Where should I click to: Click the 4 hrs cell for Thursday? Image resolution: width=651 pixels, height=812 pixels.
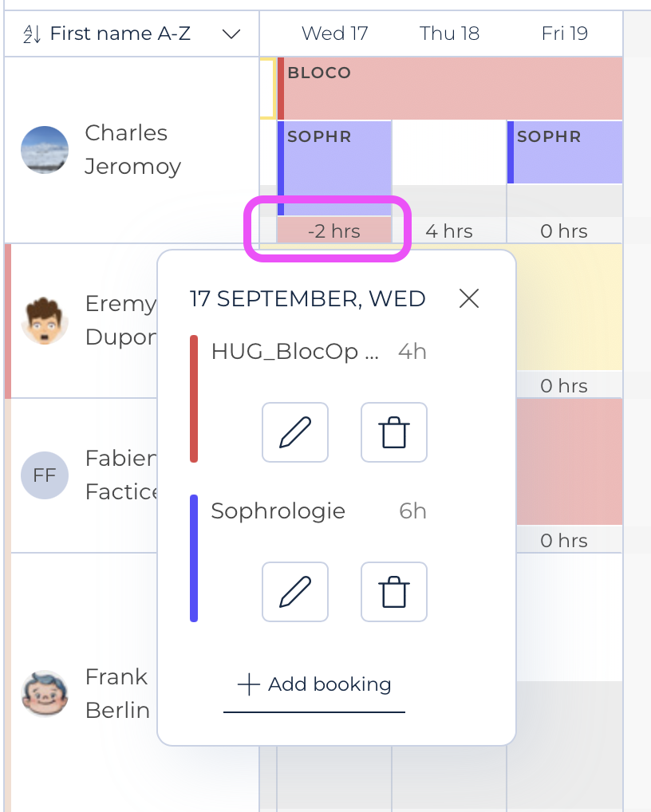click(x=449, y=231)
